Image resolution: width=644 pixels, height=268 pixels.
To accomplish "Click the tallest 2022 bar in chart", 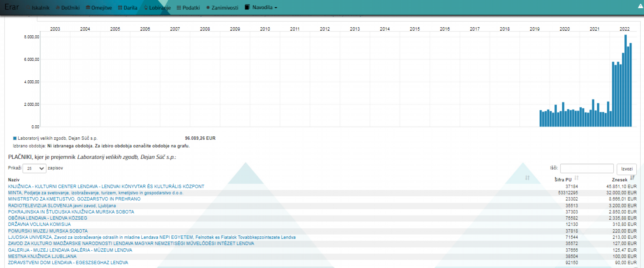I will tap(625, 81).
